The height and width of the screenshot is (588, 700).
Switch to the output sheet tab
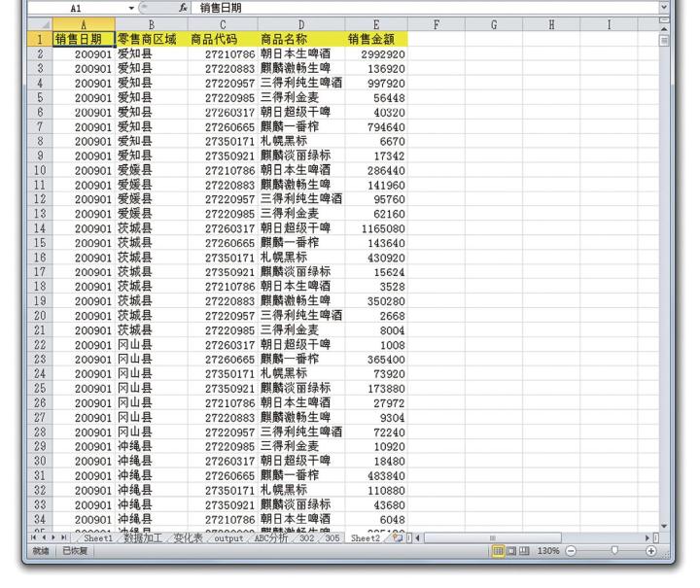[x=228, y=538]
